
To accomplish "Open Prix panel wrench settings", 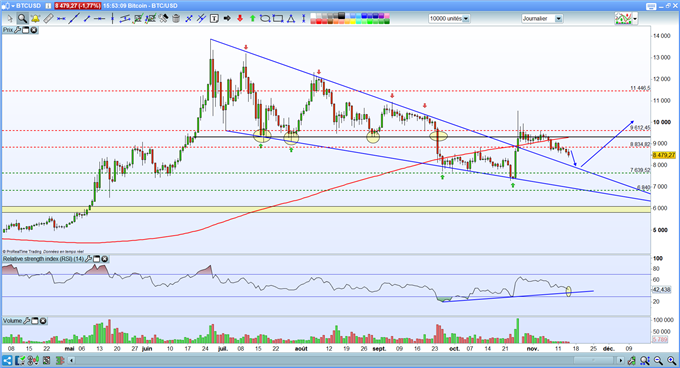I will click(17, 30).
